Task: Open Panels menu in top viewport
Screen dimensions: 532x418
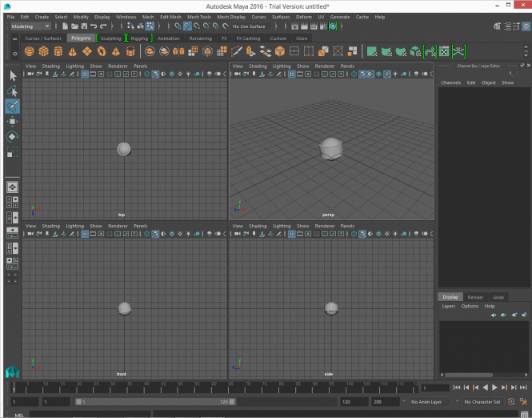Action: coord(141,66)
